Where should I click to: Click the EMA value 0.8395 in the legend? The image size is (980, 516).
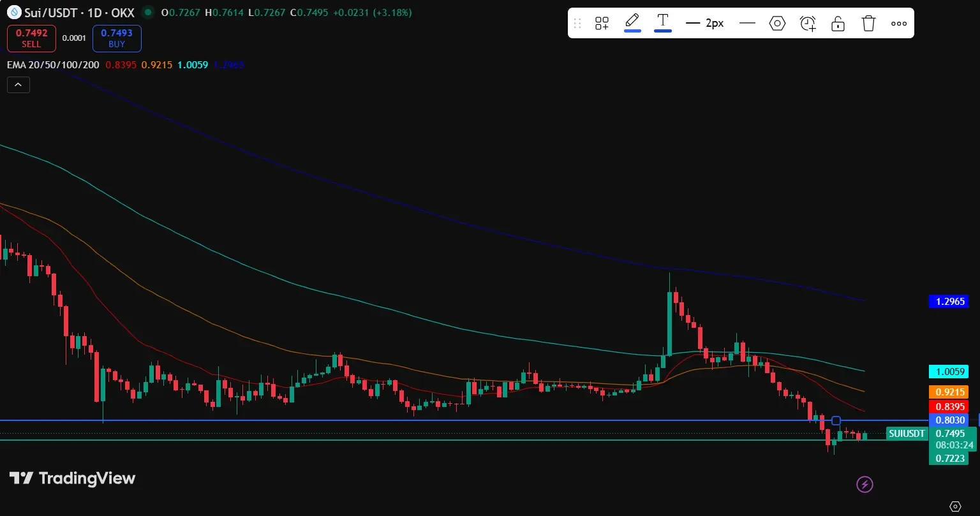tap(121, 65)
